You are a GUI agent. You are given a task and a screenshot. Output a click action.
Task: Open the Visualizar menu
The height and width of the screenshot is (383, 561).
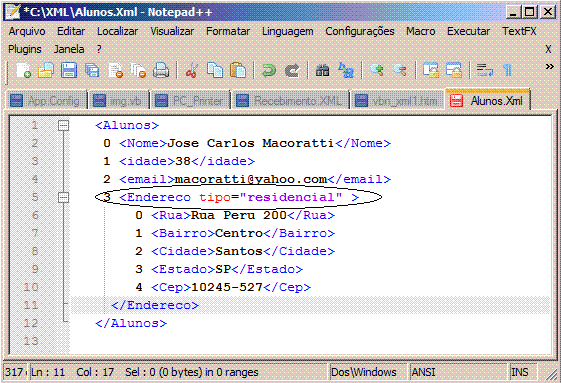click(x=172, y=31)
